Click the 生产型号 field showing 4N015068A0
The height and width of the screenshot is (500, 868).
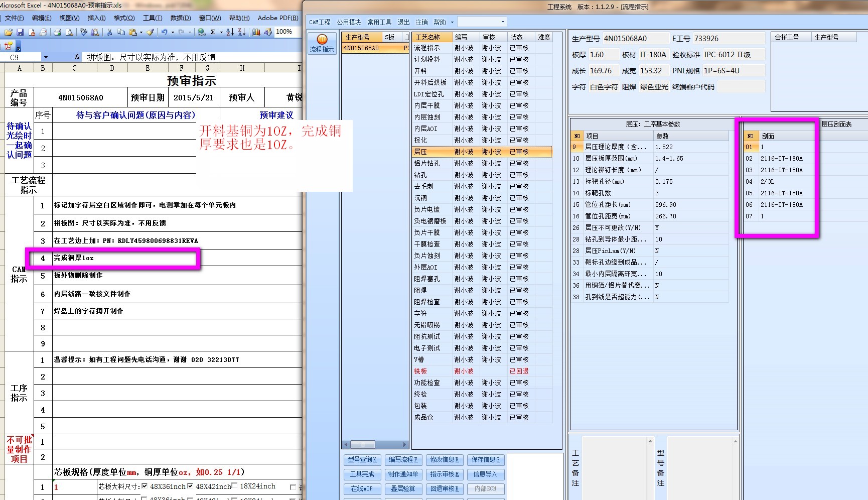(x=636, y=39)
